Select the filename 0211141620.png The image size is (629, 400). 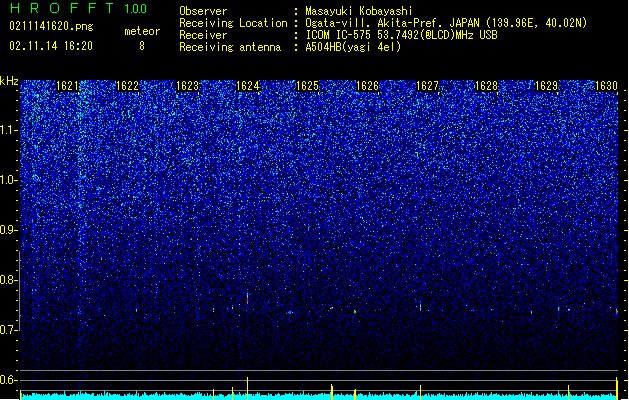click(x=51, y=26)
